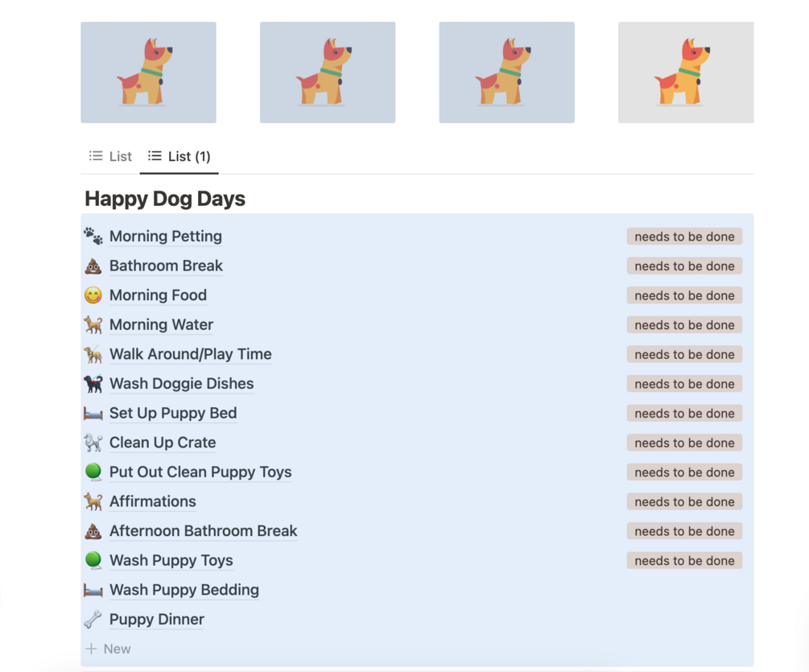Open status tag on Morning Water row
Screen dimensions: 809x672
tap(684, 325)
